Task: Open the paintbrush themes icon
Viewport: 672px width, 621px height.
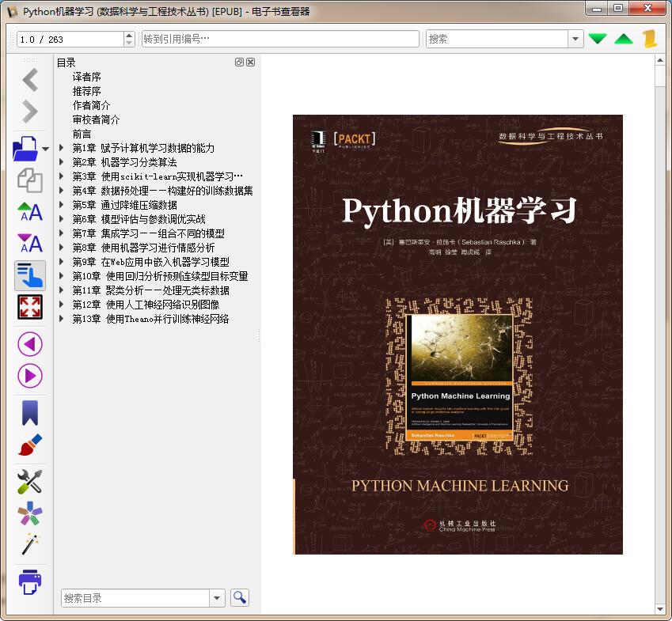Action: click(29, 445)
